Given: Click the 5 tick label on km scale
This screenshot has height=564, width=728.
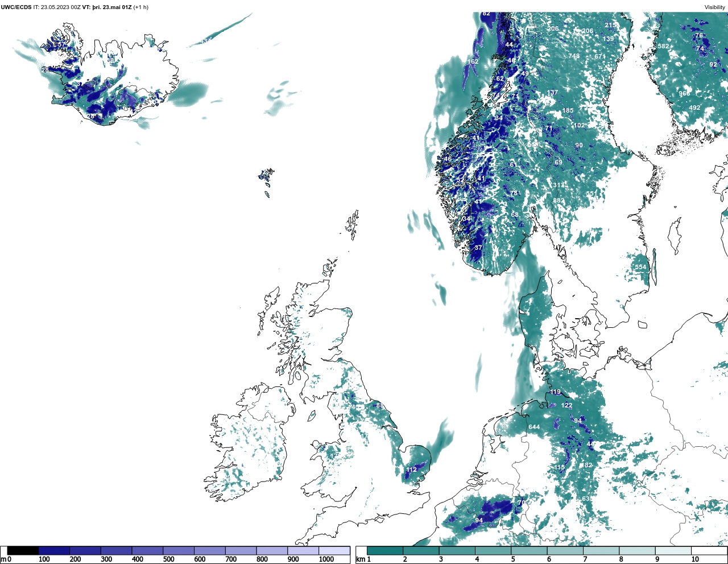Looking at the screenshot, I should (x=513, y=559).
